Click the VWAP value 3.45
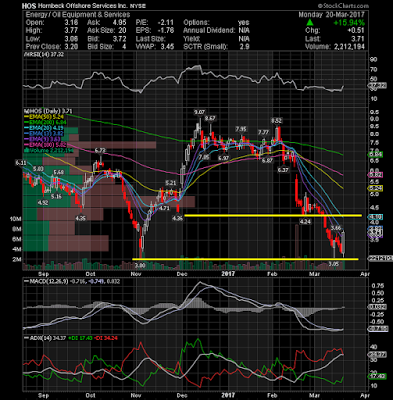Screen dimensions: 393x400 click(x=168, y=47)
